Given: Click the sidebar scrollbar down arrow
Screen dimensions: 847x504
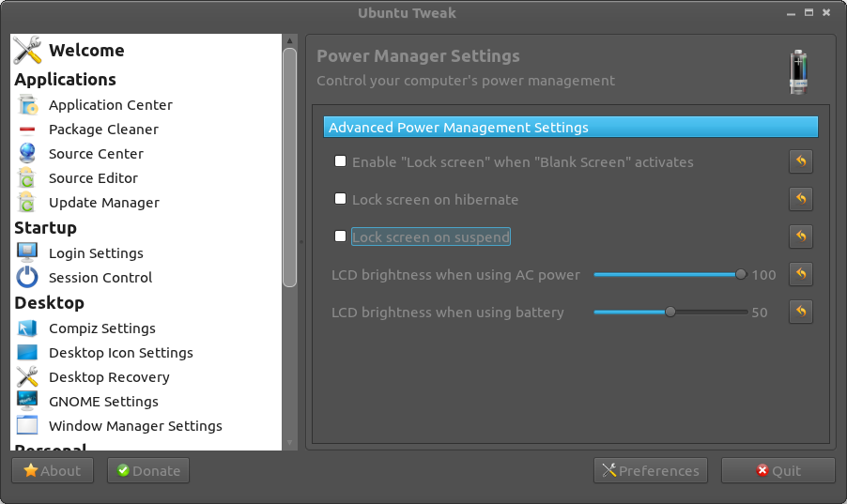Looking at the screenshot, I should pyautogui.click(x=289, y=442).
